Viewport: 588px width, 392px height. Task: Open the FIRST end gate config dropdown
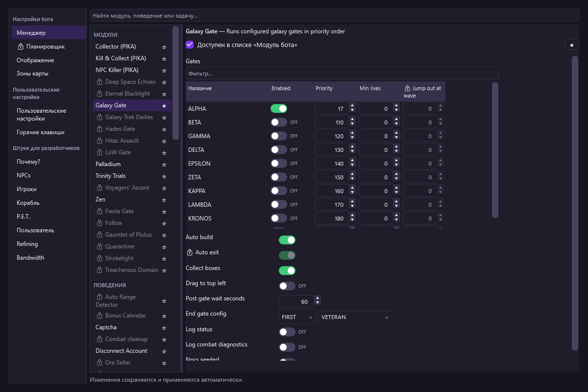[297, 317]
